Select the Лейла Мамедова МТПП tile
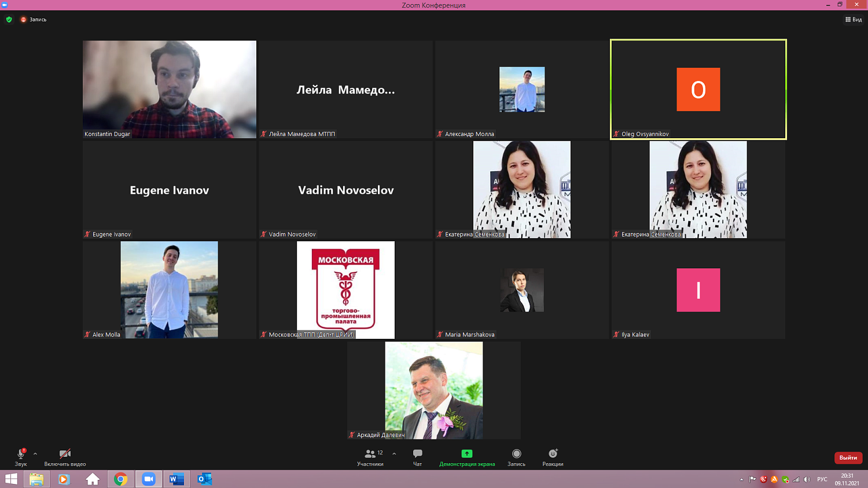 pyautogui.click(x=346, y=89)
